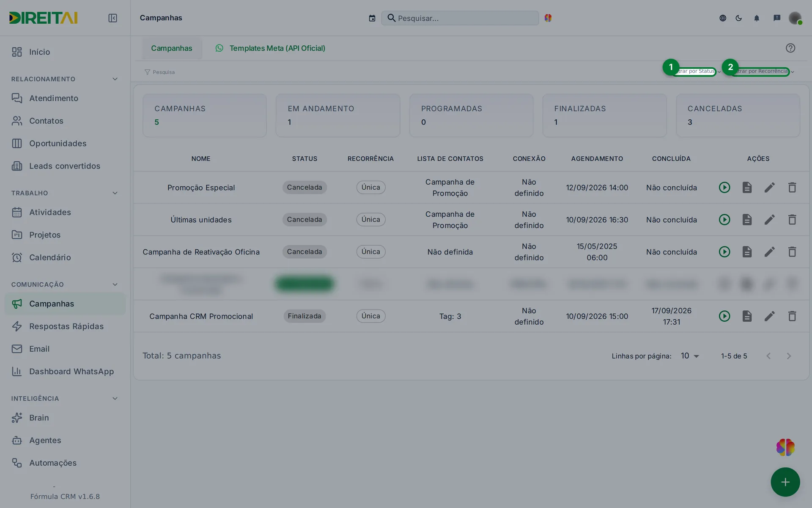
Task: Go to Dashboard WhatsApp
Action: [x=65, y=371]
